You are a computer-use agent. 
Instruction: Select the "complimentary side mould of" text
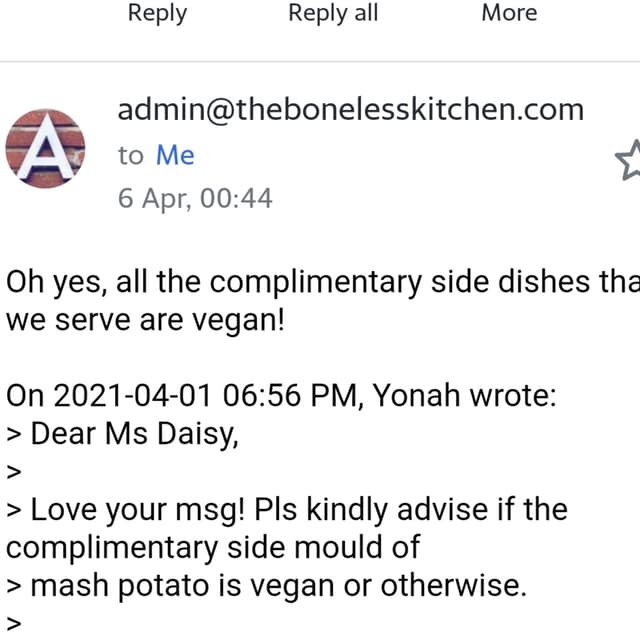(x=213, y=547)
